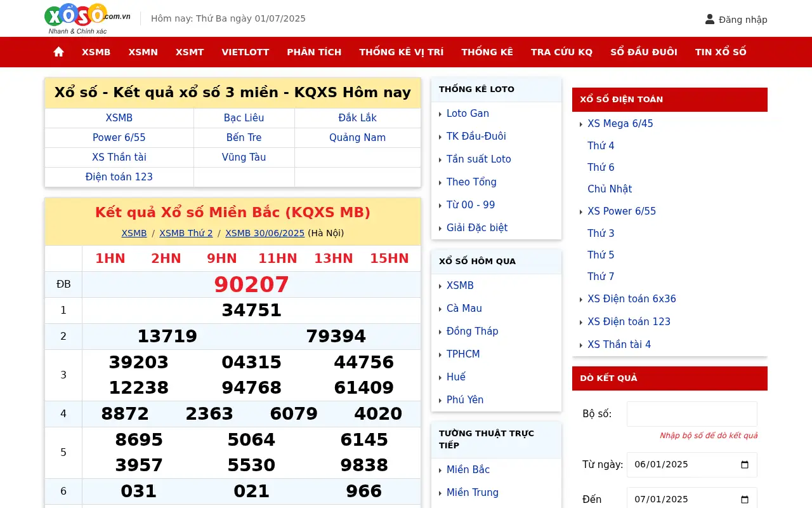Click the Đăng nhập login link
812x508 pixels.
coord(743,19)
